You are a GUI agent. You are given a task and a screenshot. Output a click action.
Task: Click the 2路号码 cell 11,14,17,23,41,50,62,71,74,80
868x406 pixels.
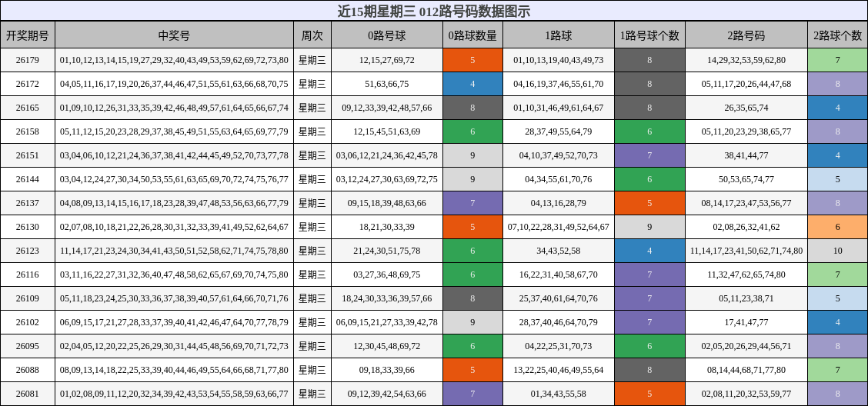(746, 251)
